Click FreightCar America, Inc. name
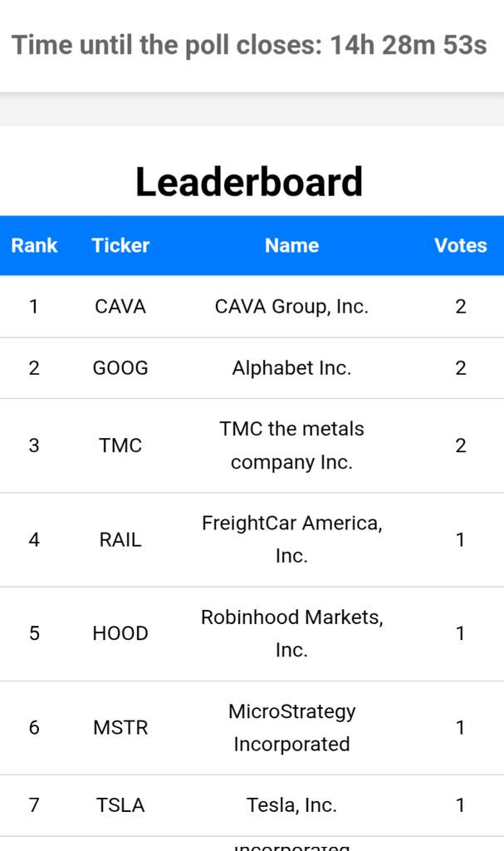 coord(292,539)
